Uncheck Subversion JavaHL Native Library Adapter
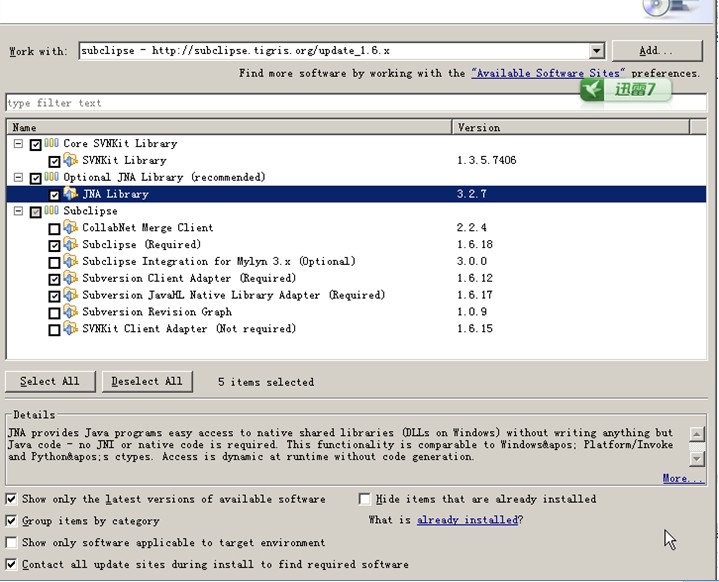 (x=54, y=296)
